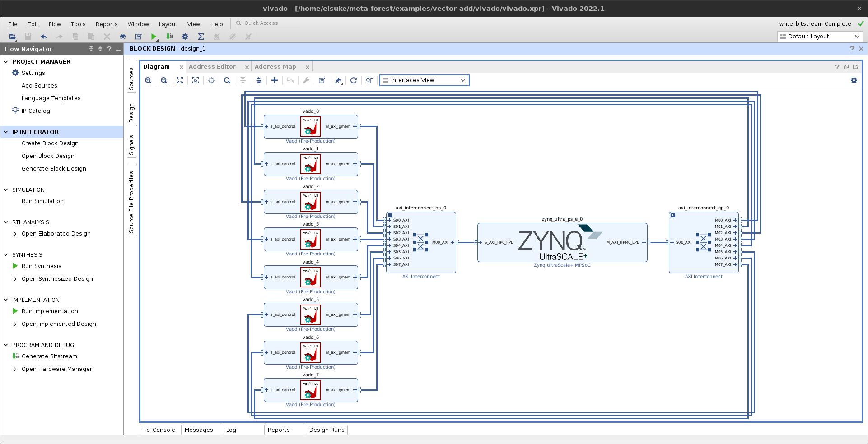The width and height of the screenshot is (868, 444).
Task: Expand Open Elaborated Design item
Action: [15, 234]
